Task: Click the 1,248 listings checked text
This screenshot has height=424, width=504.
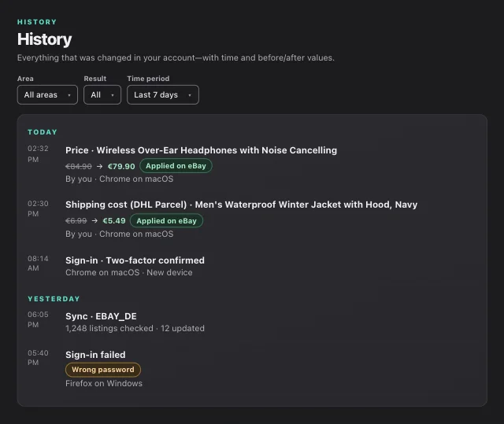Action: coord(109,328)
